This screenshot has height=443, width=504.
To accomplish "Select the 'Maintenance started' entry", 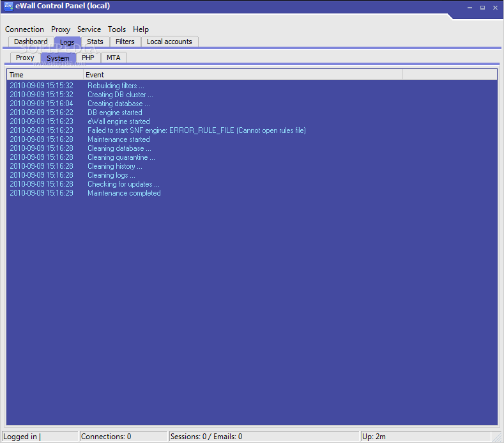I will 252,139.
